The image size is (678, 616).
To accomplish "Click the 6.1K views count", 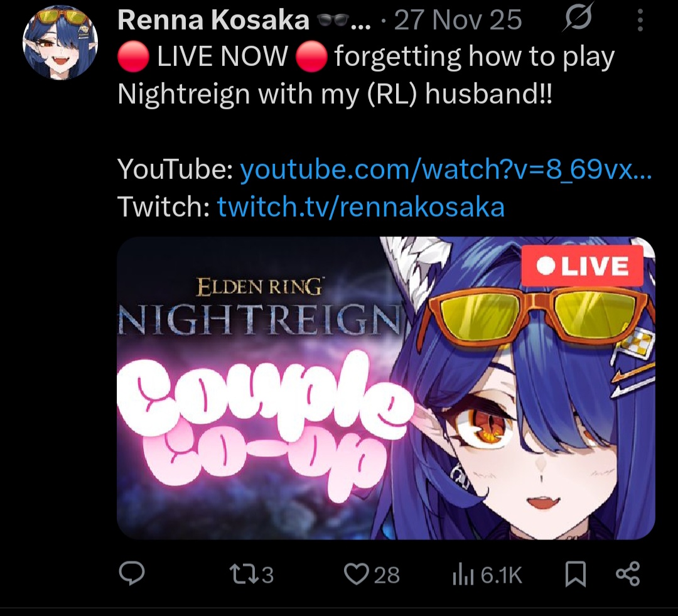I will coord(501,575).
